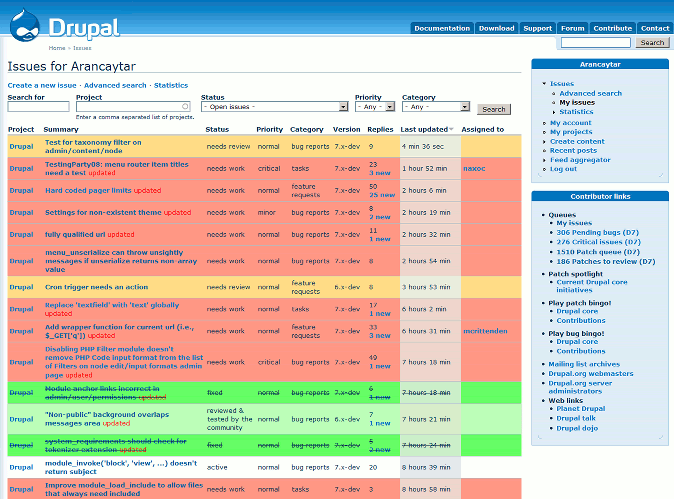Click the issue filter Search button

click(494, 109)
